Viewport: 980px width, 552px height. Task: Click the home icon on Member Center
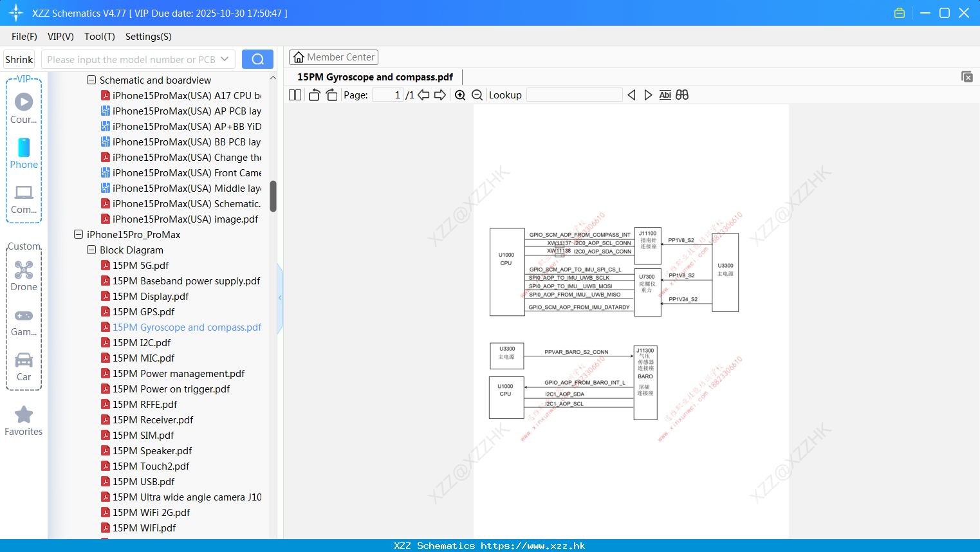click(299, 57)
